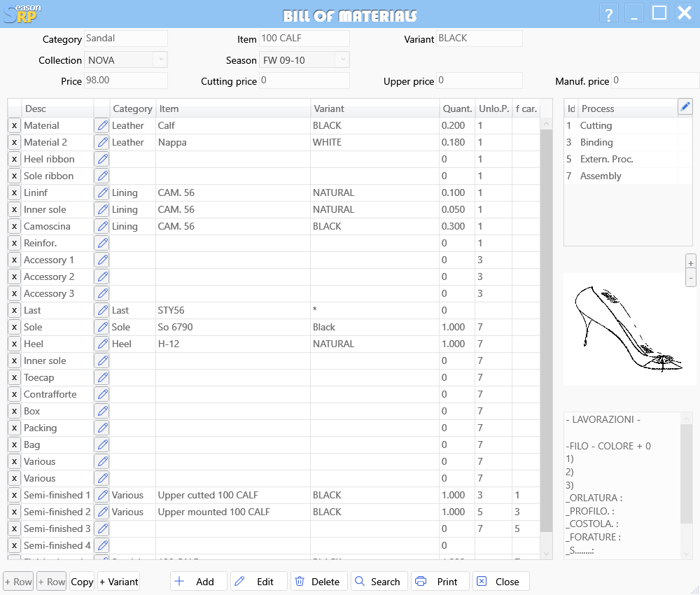700x595 pixels.
Task: Click the Edit button in the bottom toolbar
Action: click(258, 582)
